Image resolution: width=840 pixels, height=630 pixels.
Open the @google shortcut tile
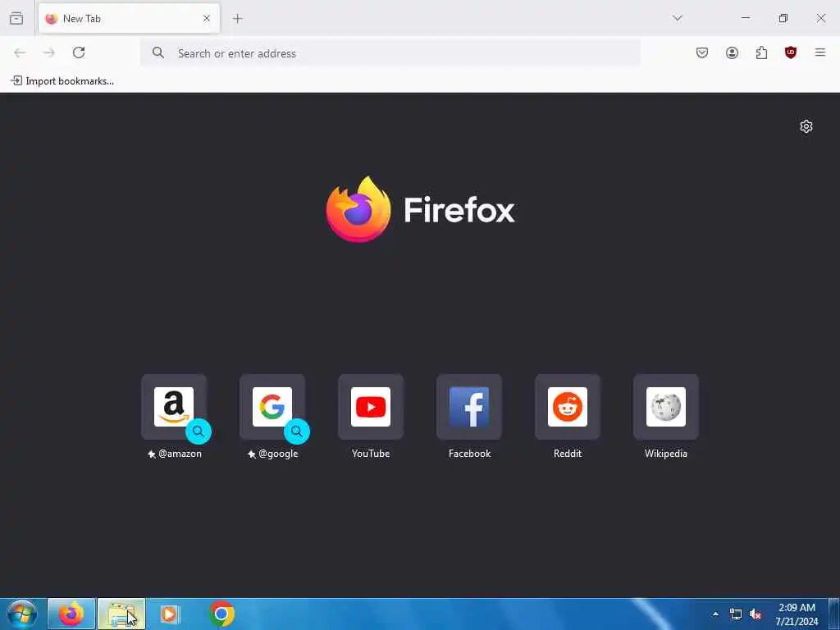pos(272,407)
